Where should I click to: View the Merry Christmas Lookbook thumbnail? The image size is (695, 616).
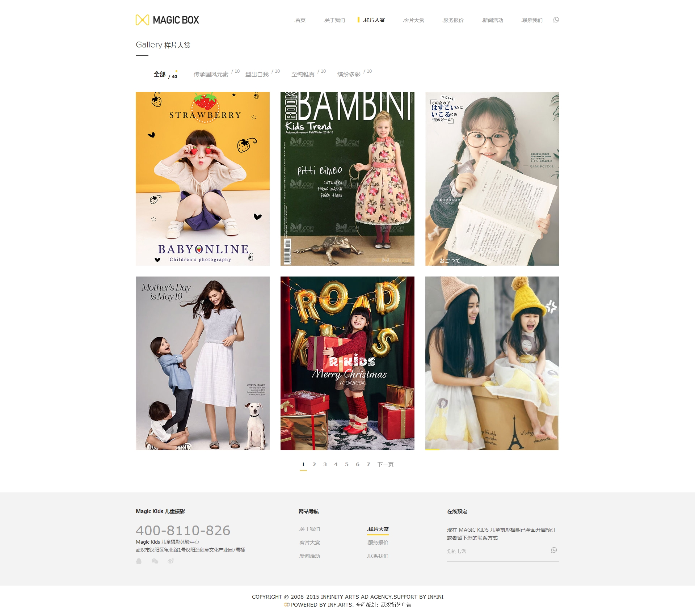pos(347,363)
